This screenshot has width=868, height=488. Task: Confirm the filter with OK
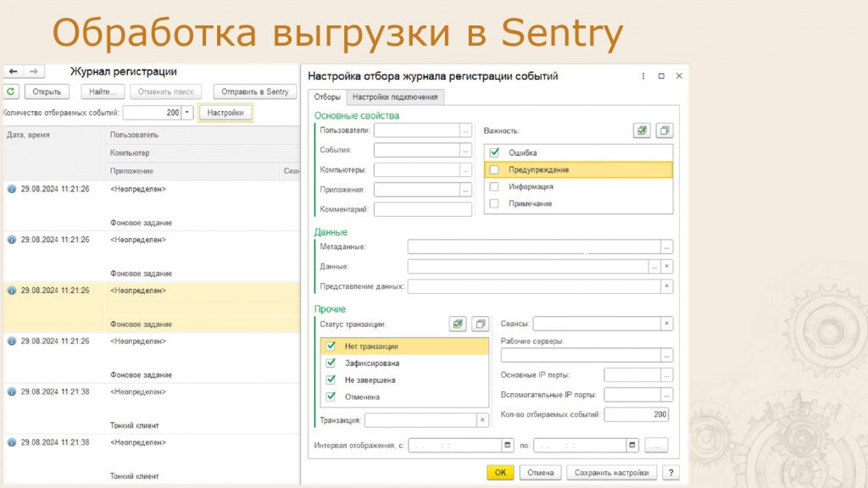[500, 473]
